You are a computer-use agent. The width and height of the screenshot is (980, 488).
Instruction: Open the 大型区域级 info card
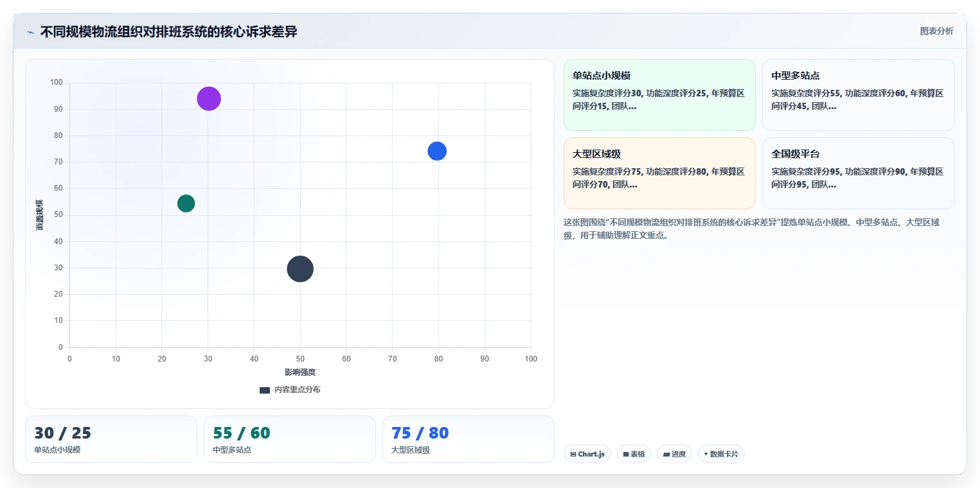pos(659,173)
